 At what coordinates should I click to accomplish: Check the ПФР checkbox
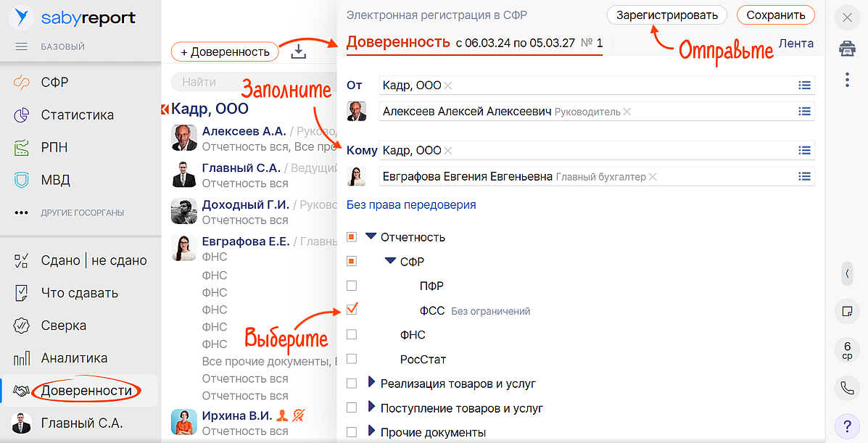352,286
